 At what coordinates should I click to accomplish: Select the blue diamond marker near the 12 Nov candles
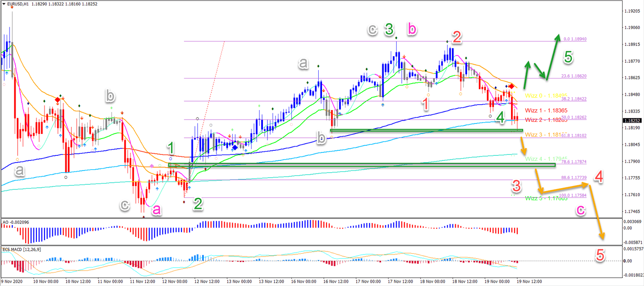(x=235, y=148)
